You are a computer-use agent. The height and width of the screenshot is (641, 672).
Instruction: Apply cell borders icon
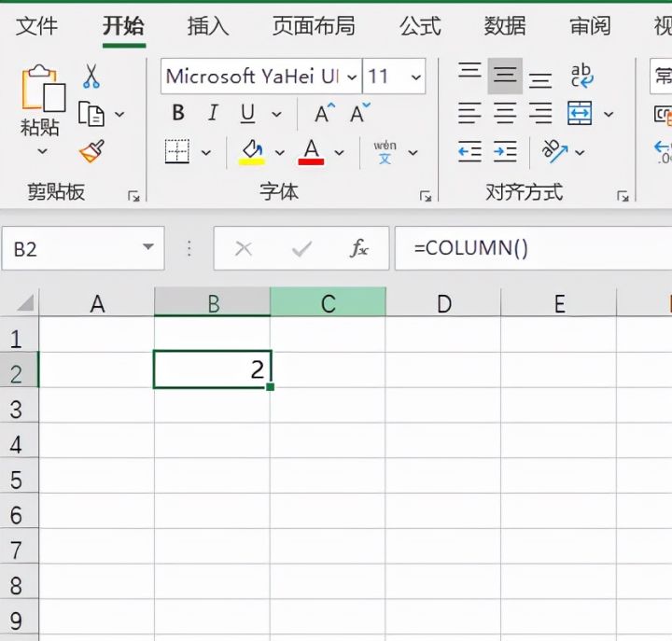[177, 151]
